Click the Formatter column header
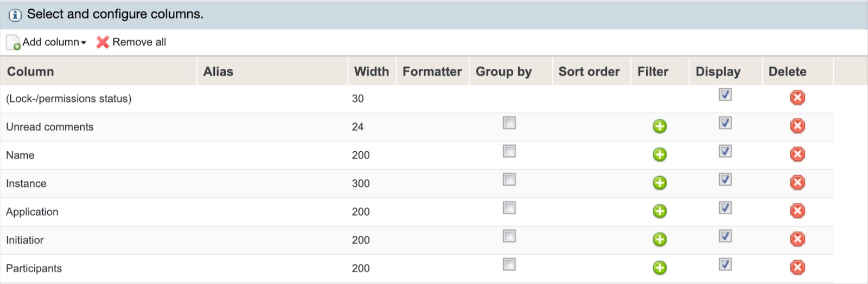This screenshot has height=284, width=868. click(x=432, y=72)
